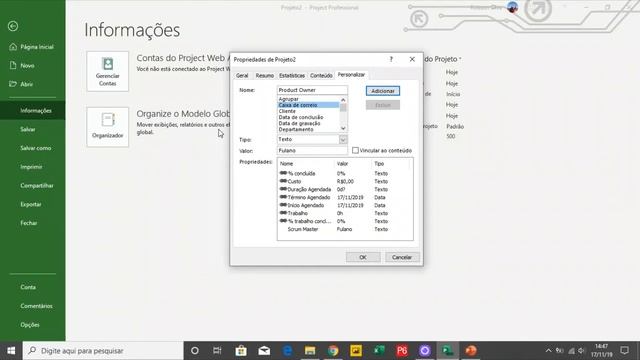Select the Trabalho property row
640x360 pixels.
click(344, 213)
